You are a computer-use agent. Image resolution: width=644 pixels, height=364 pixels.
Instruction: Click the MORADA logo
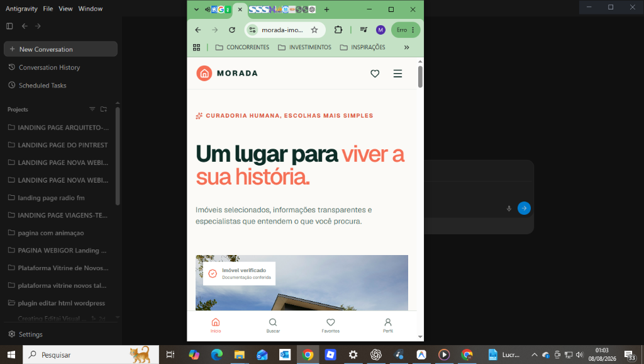227,73
